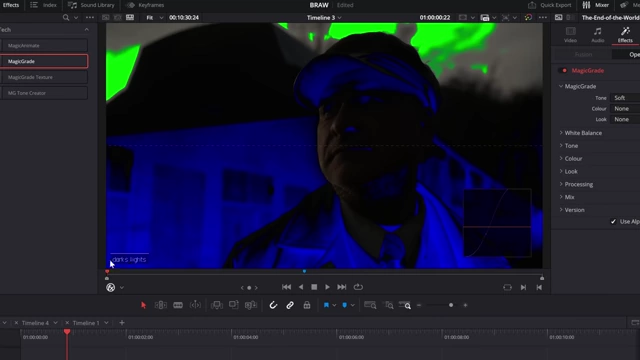This screenshot has width=640, height=360.
Task: Click the timeline zoom minus button
Action: pyautogui.click(x=419, y=305)
